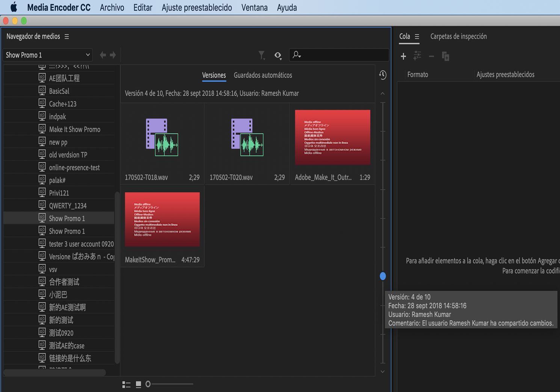Switch to Carpetas de inspección tab
The image size is (560, 392).
click(459, 36)
